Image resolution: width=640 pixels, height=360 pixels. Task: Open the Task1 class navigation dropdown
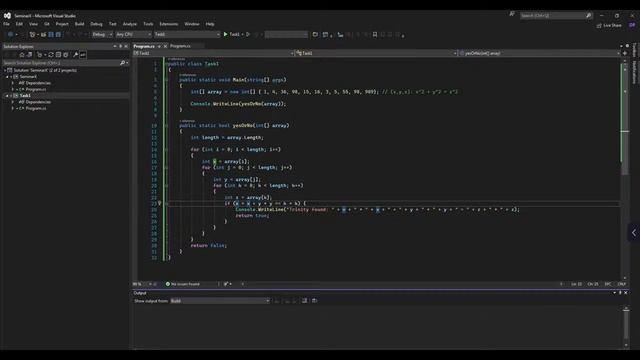point(376,53)
